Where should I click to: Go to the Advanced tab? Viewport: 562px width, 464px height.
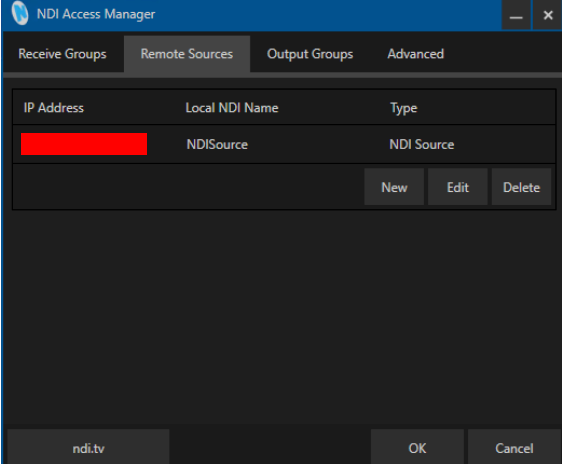(415, 54)
